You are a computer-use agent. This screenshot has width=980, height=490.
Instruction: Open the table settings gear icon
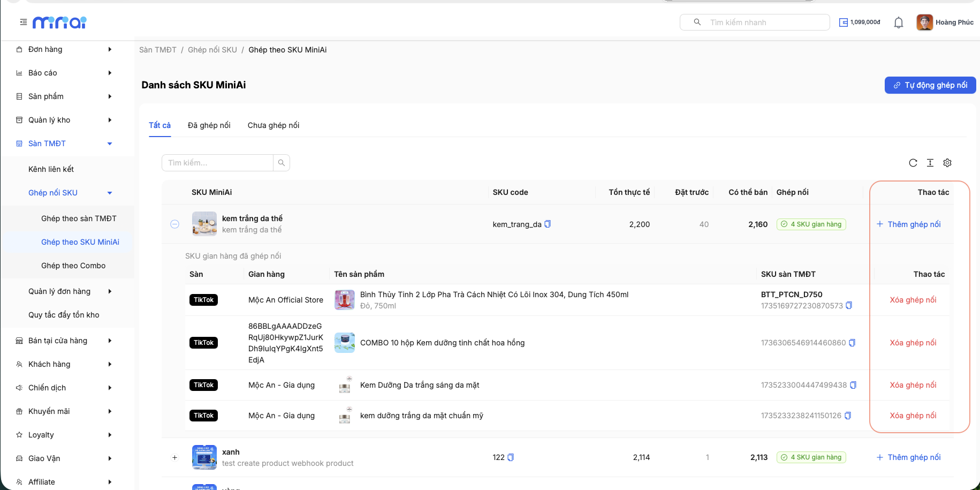[x=947, y=163]
